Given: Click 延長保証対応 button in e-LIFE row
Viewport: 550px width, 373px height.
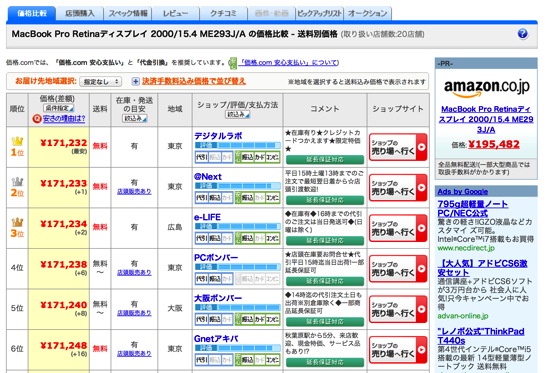Looking at the screenshot, I should click(325, 241).
